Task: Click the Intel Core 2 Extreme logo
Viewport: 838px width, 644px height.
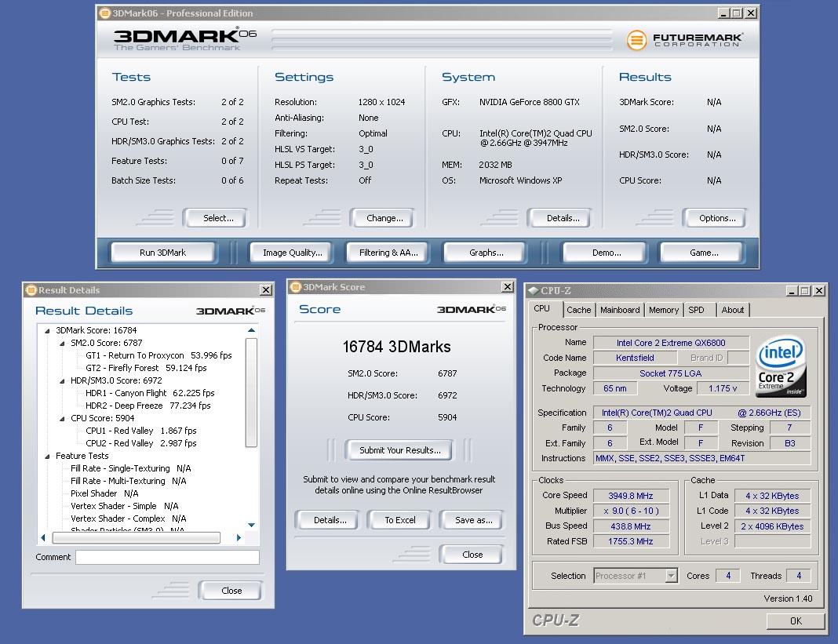Action: coord(781,366)
